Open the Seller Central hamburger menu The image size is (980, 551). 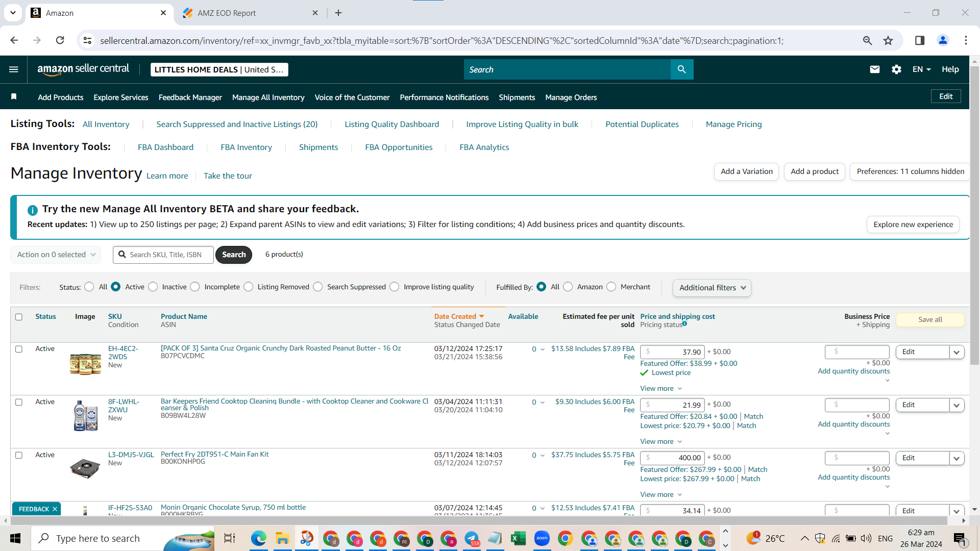[x=14, y=69]
